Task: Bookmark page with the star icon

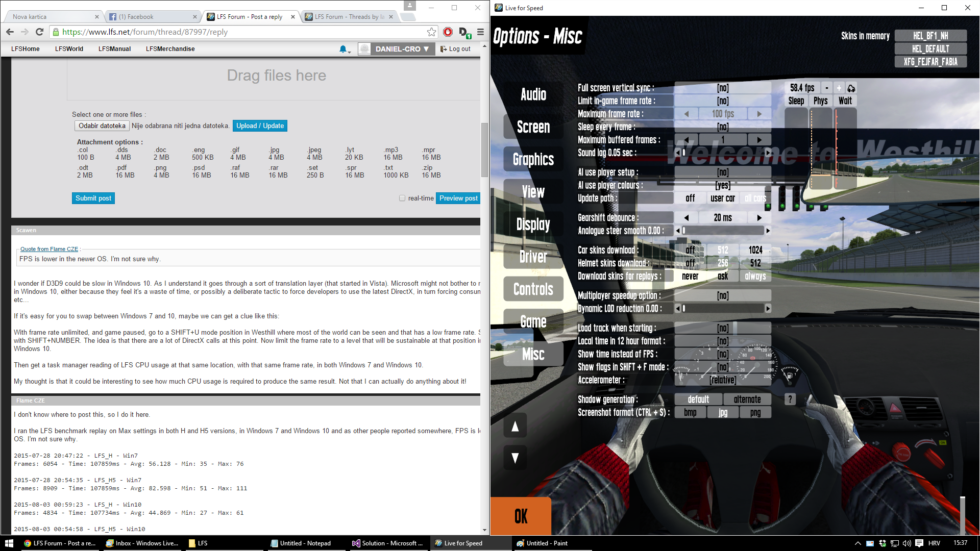Action: pyautogui.click(x=431, y=32)
